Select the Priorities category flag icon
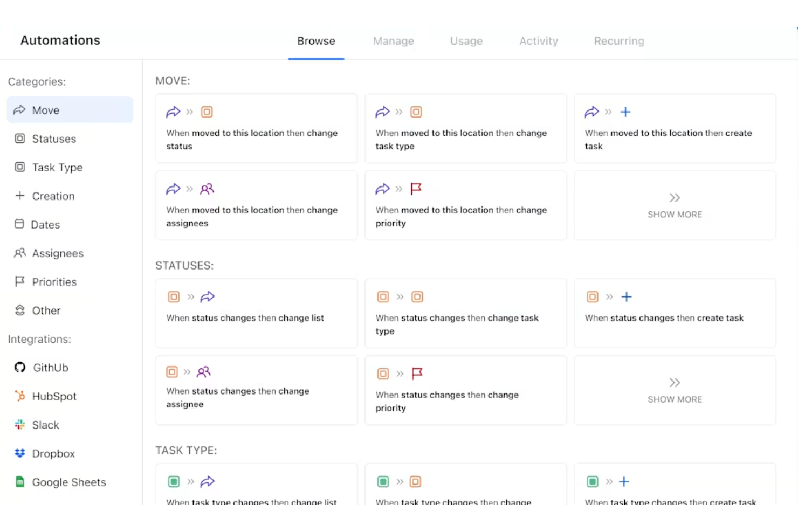 [x=19, y=281]
